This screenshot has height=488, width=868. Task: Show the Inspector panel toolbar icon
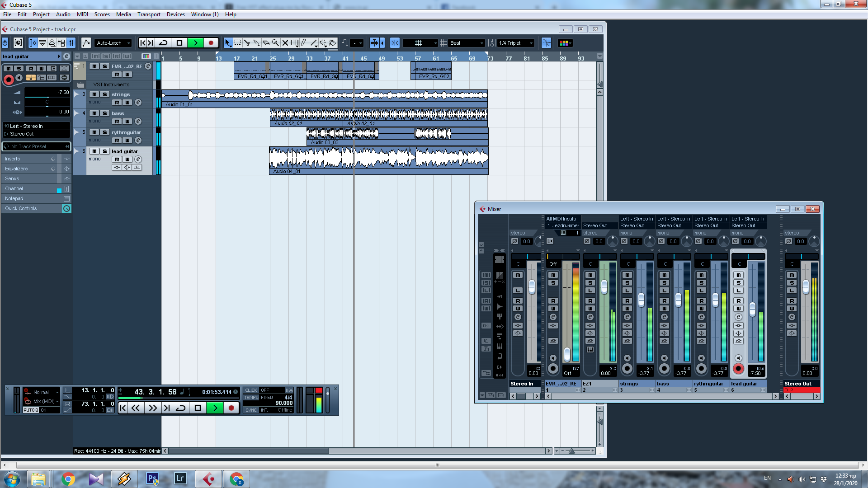tap(33, 43)
